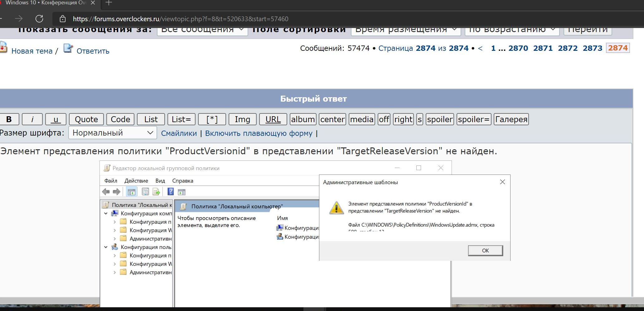
Task: Open the font size Нормальный dropdown
Action: (113, 133)
